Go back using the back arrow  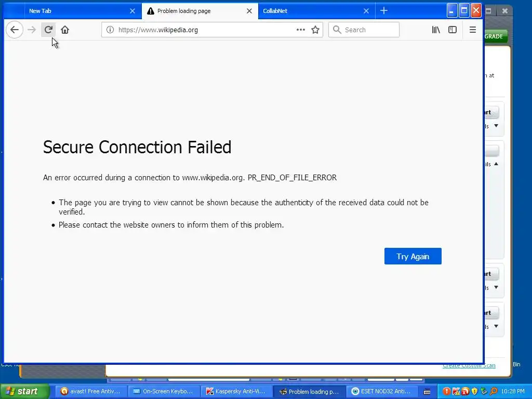click(14, 30)
